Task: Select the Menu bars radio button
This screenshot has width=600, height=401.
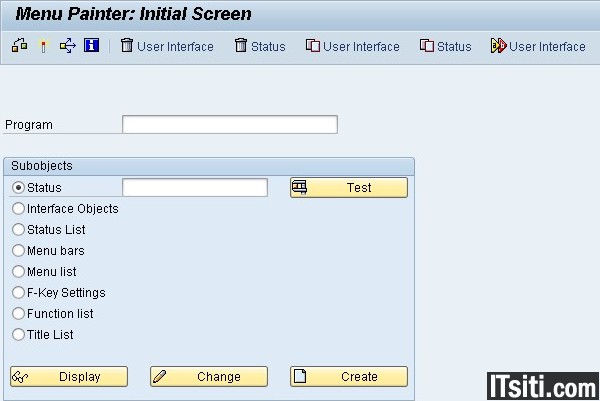Action: 19,251
